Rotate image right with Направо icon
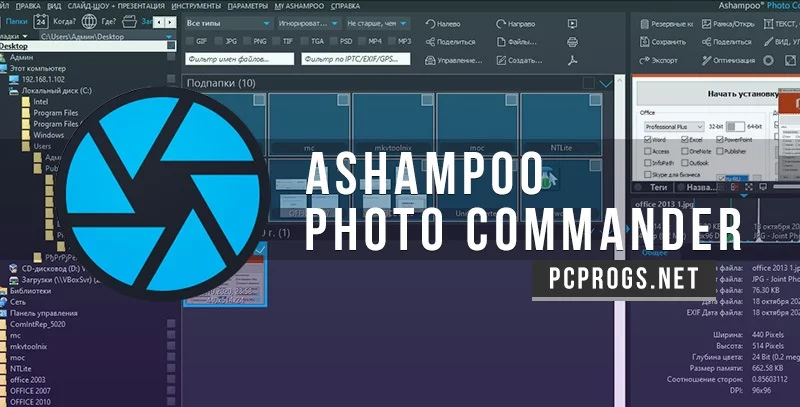This screenshot has height=407, width=800. pyautogui.click(x=501, y=24)
